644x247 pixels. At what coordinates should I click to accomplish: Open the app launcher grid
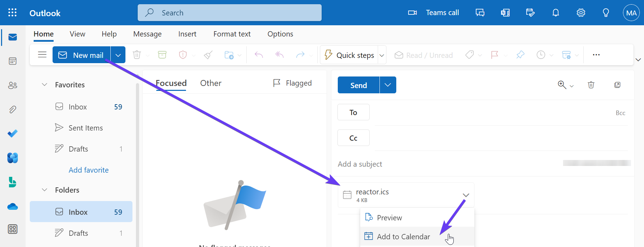[x=13, y=13]
